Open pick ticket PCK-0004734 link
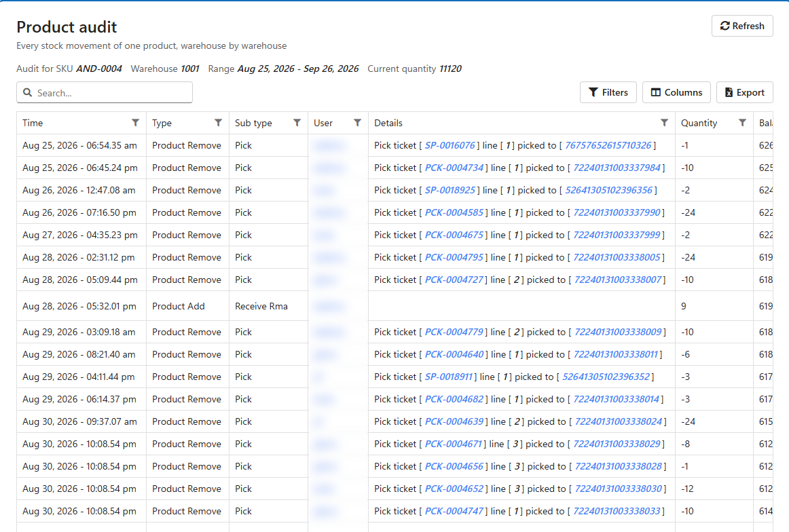 454,168
